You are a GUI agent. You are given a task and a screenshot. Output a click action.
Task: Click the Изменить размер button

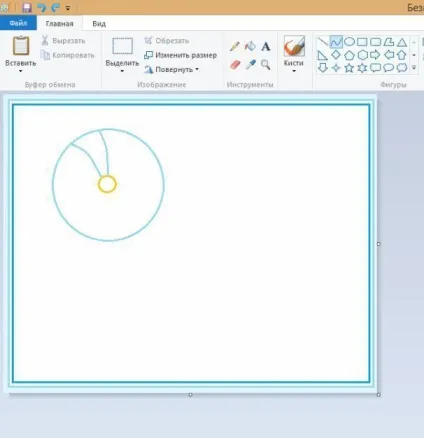click(180, 55)
